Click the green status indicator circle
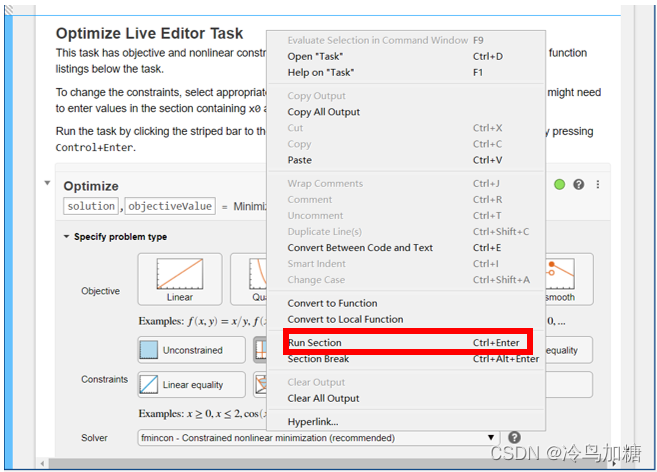 [x=559, y=184]
